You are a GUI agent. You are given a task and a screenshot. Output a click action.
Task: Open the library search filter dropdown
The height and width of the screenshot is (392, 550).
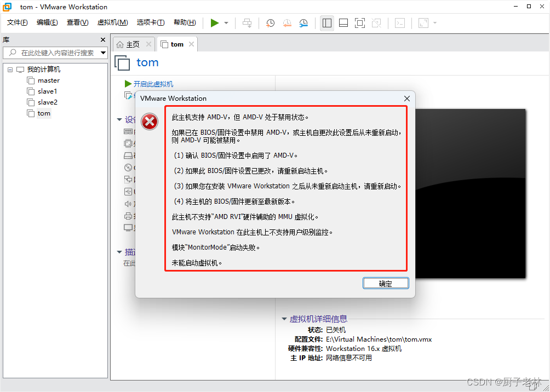102,53
